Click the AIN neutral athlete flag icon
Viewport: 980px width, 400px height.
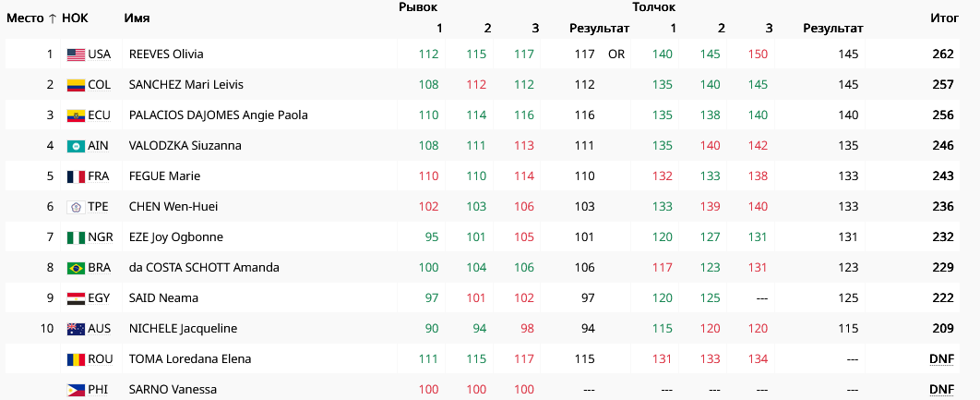point(76,146)
